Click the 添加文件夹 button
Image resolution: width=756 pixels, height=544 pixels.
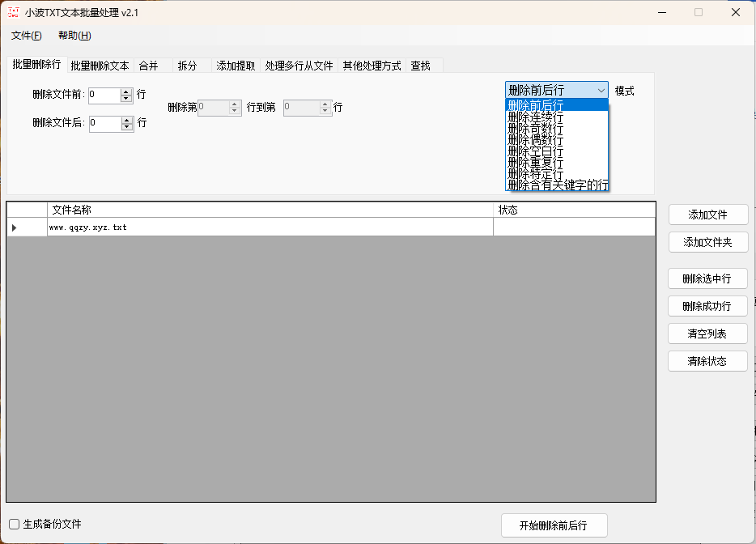coord(707,241)
